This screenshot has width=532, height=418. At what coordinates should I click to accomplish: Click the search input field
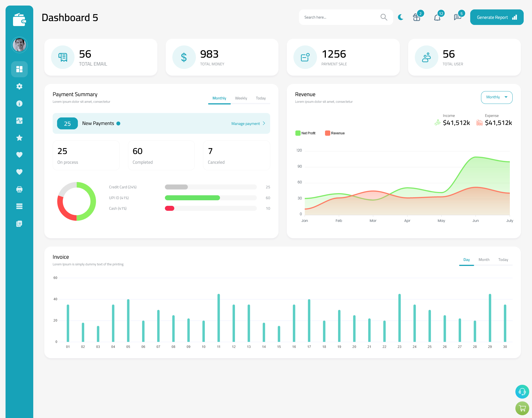(341, 17)
